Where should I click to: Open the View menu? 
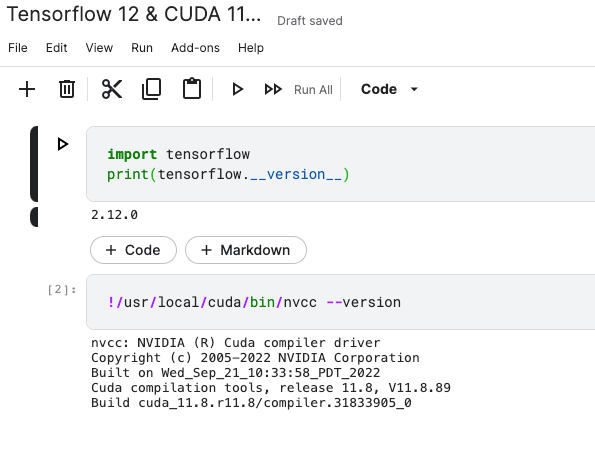(x=99, y=48)
